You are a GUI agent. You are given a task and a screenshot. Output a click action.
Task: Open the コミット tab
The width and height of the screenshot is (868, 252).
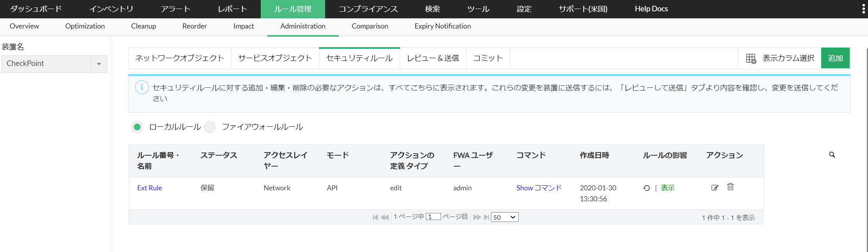coord(488,58)
